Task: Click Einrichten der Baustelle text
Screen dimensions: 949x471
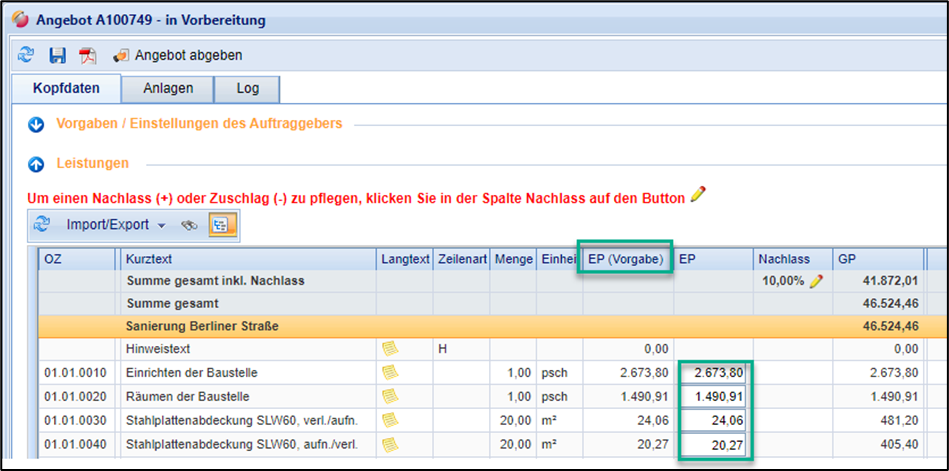Action: (192, 373)
